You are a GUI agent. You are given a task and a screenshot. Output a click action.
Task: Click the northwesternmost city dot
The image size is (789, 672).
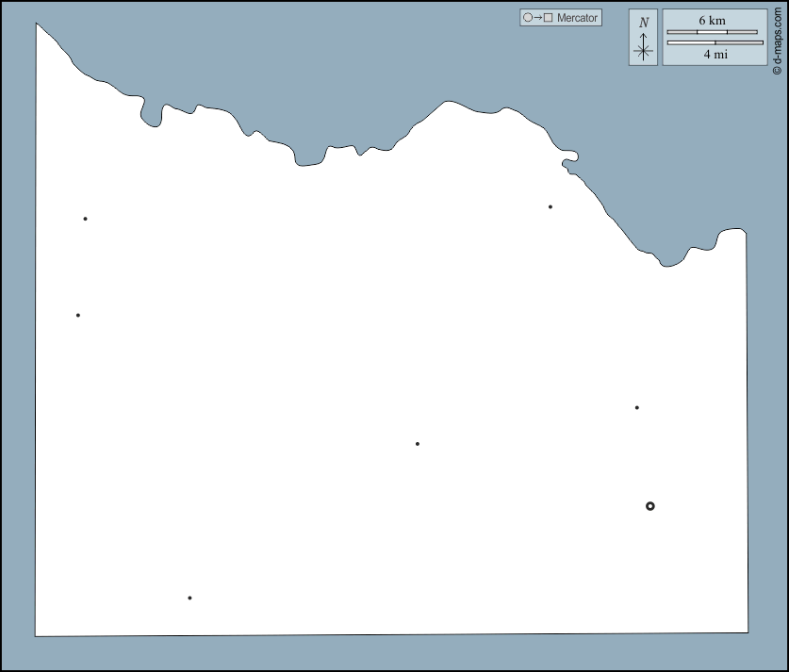click(x=85, y=219)
